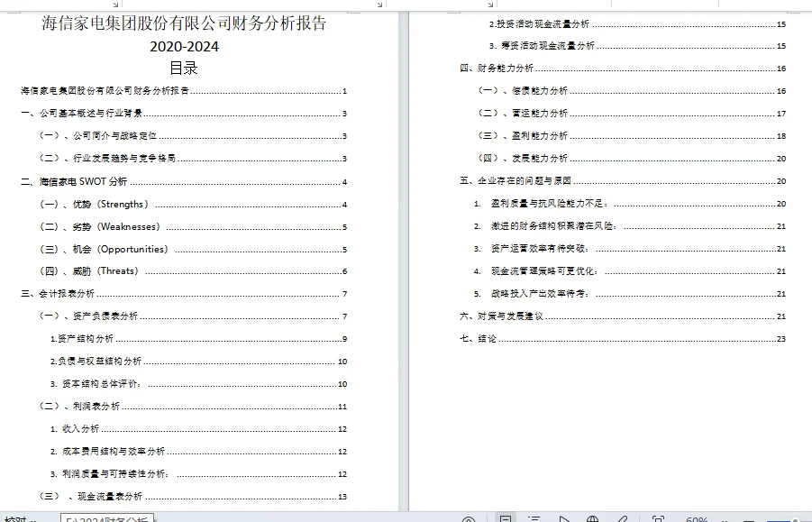Open TOC entry 3. 利润质量与可持续性分析
This screenshot has height=522, width=812.
199,474
